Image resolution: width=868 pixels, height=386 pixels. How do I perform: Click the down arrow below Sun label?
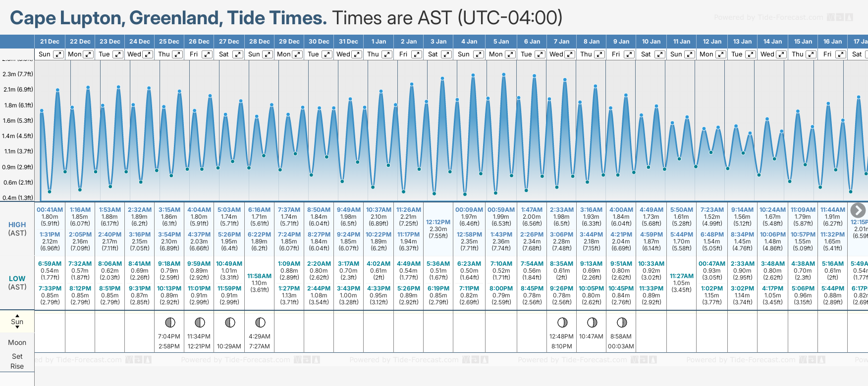tap(17, 328)
